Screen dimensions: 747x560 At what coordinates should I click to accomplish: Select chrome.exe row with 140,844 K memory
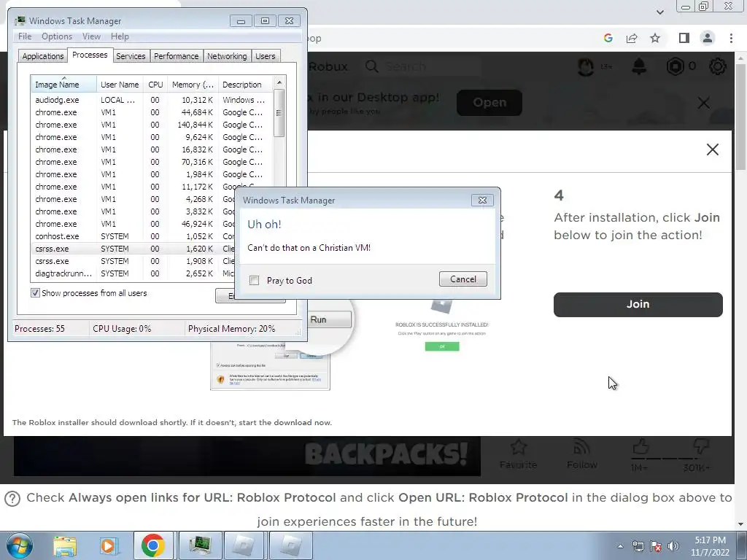click(x=152, y=125)
